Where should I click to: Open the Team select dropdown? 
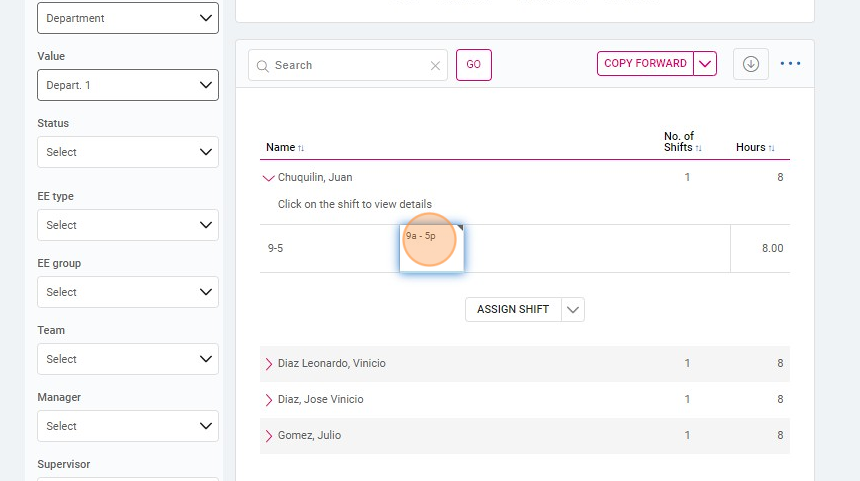128,359
